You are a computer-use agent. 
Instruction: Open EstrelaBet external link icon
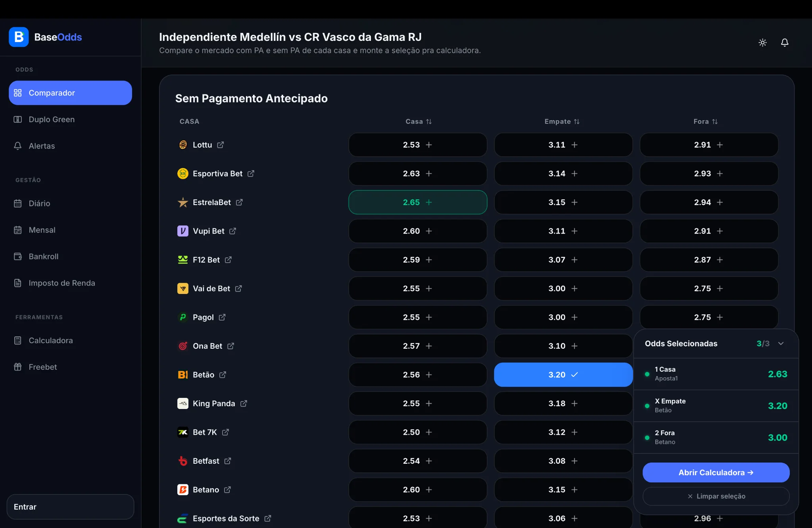(x=239, y=202)
